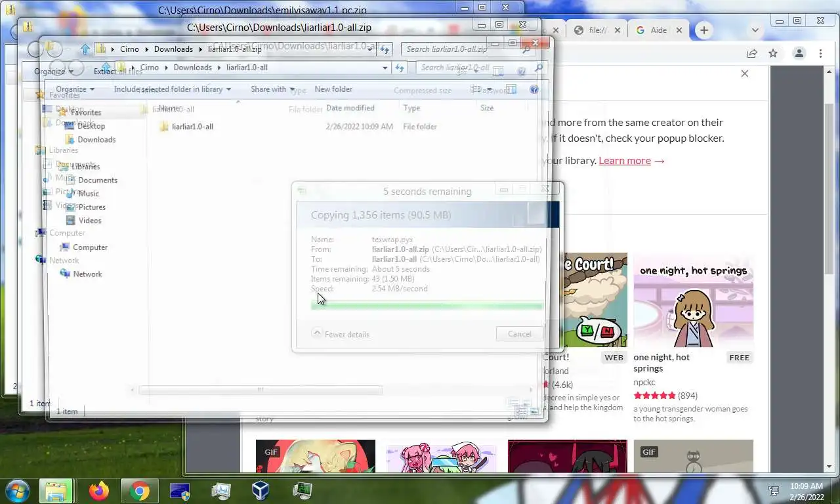840x504 pixels.
Task: Click Extract all files in zip window
Action: (x=117, y=72)
